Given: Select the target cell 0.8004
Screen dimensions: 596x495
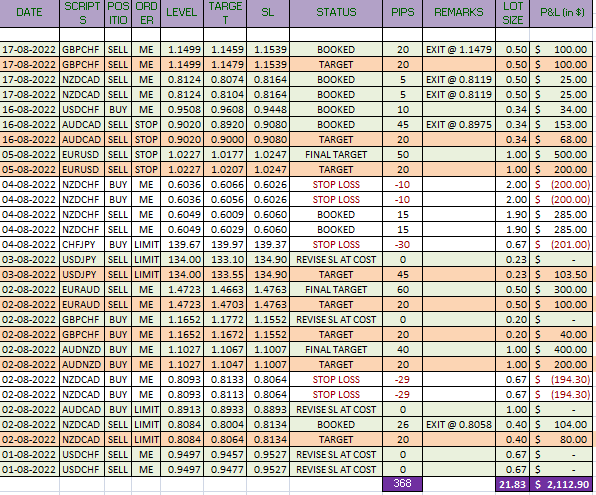Looking at the screenshot, I should (225, 425).
